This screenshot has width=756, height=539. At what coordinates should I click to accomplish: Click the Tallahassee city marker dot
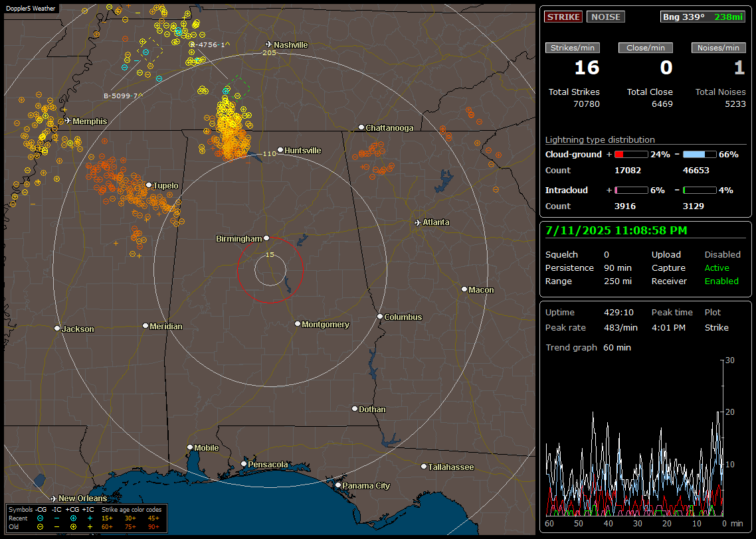point(424,467)
